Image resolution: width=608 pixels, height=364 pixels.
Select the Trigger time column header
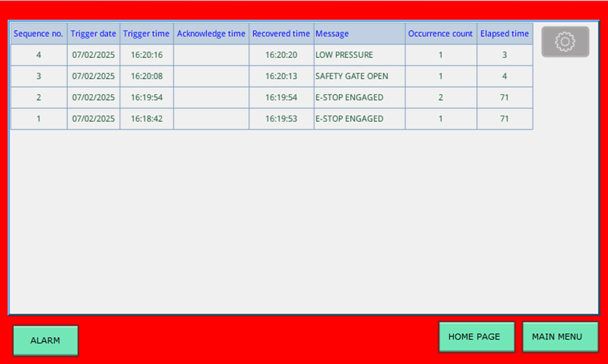(x=147, y=34)
